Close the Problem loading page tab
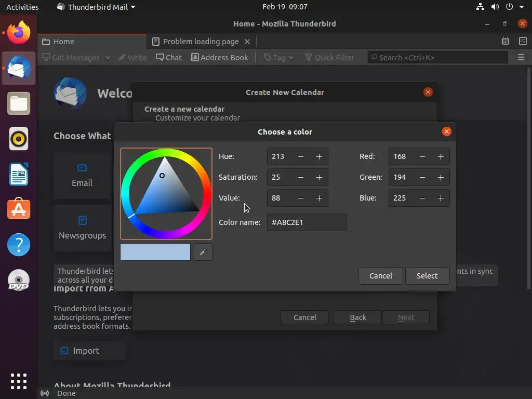The height and width of the screenshot is (399, 532). coord(247,42)
